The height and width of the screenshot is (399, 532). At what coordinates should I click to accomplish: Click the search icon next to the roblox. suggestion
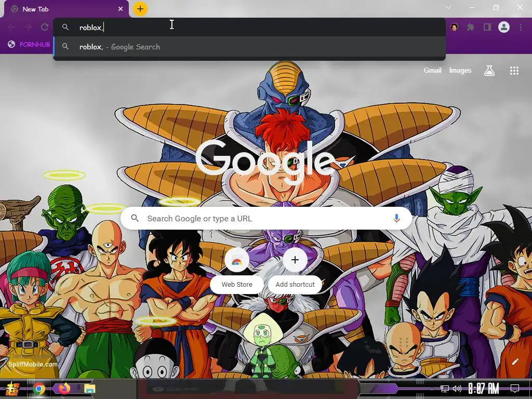click(x=65, y=47)
